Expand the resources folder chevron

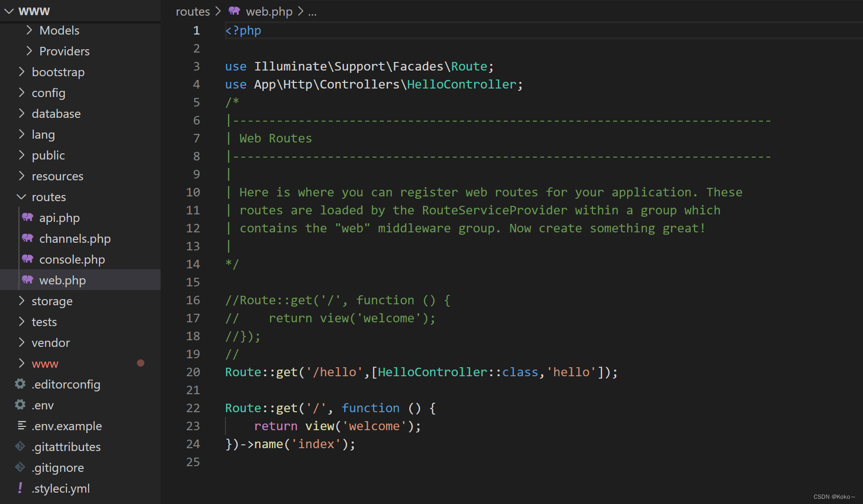click(21, 176)
